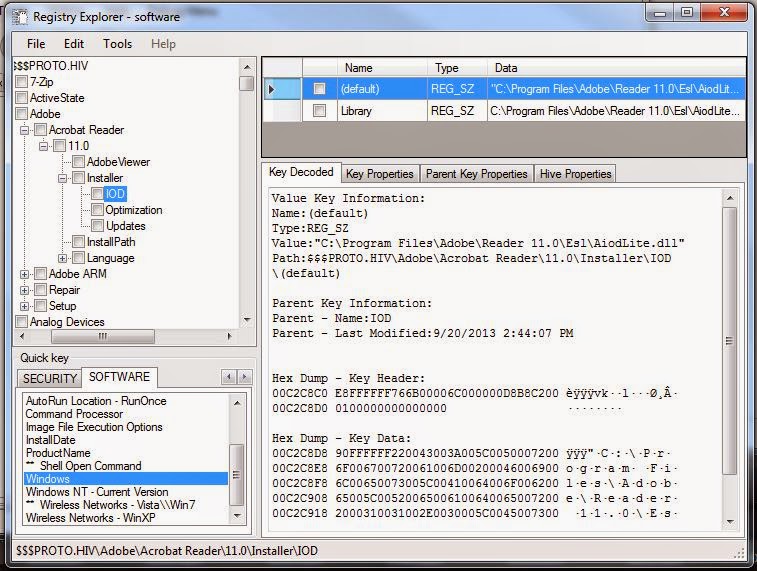This screenshot has width=757, height=571.
Task: Open the Edit menu
Action: pyautogui.click(x=74, y=44)
